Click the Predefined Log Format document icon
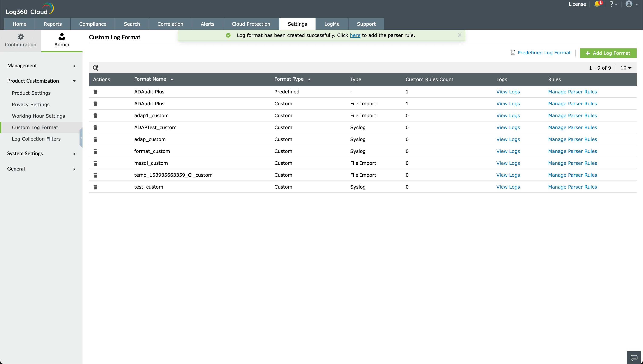 tap(513, 52)
